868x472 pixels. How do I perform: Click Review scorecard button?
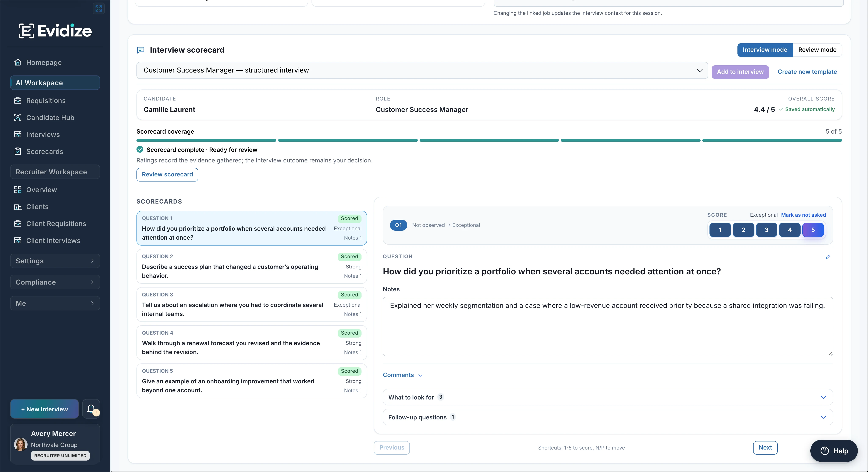click(x=167, y=175)
